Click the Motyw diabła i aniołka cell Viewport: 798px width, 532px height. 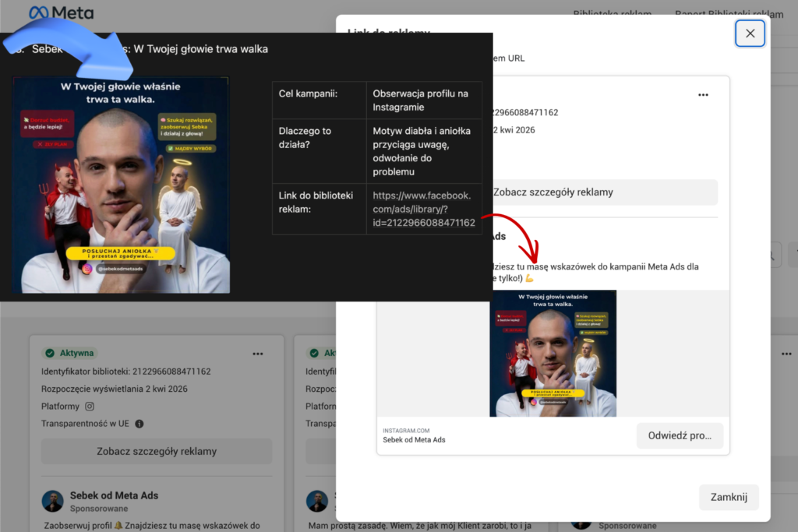[424, 151]
